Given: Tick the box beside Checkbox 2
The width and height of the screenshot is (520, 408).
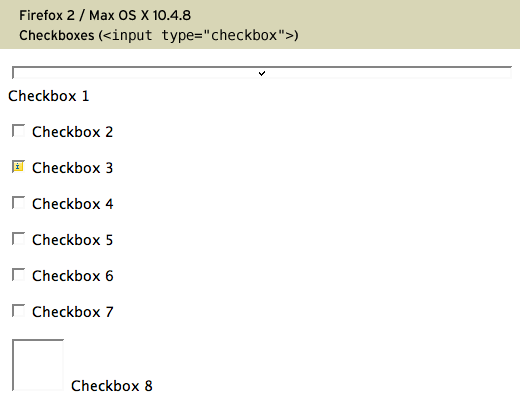Looking at the screenshot, I should [18, 131].
